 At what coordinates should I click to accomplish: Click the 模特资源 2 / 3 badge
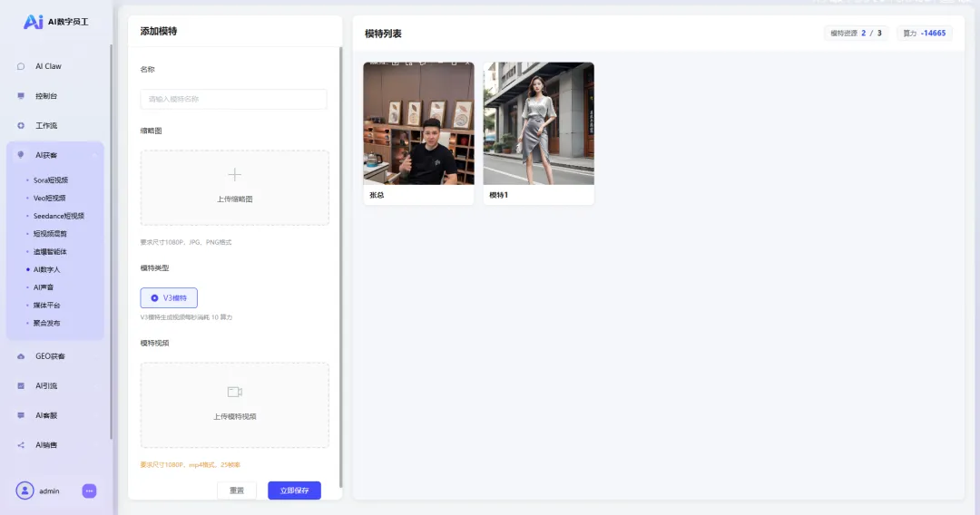857,33
